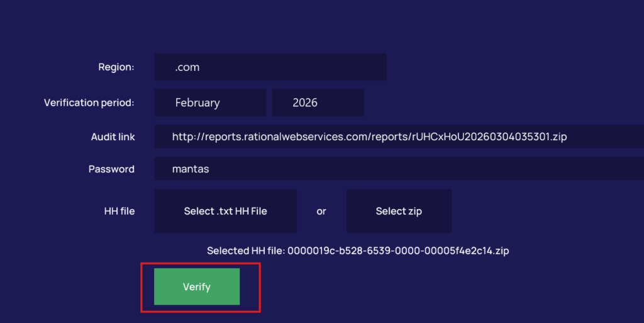Click the 'Selected HH file:' caption text
The height and width of the screenshot is (323, 644).
pos(247,251)
